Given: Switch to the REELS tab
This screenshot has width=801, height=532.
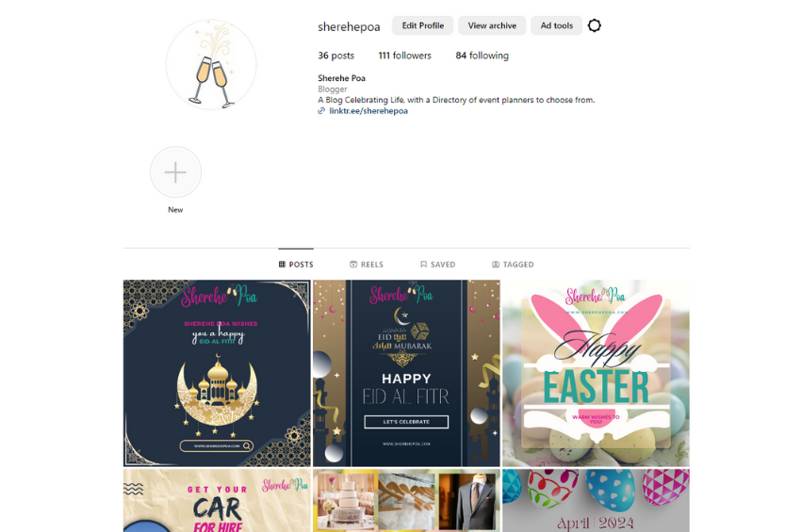Looking at the screenshot, I should [367, 265].
